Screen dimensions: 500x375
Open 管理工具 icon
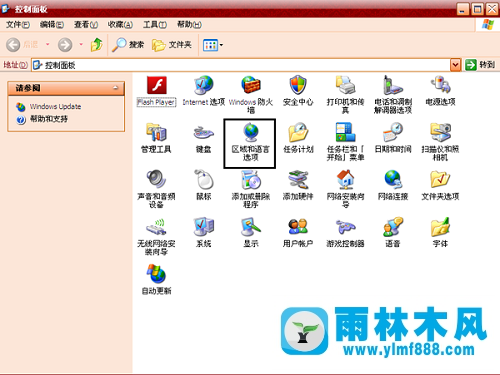pyautogui.click(x=156, y=138)
